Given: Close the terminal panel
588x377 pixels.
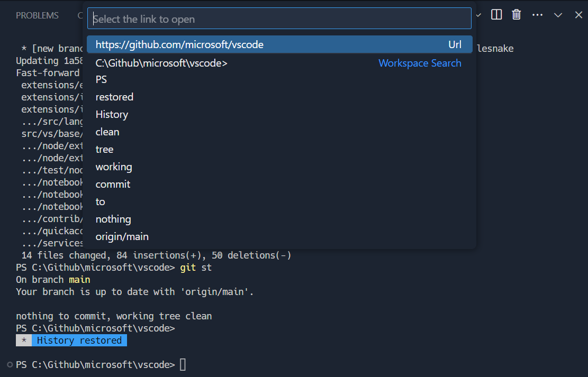Looking at the screenshot, I should click(x=578, y=15).
